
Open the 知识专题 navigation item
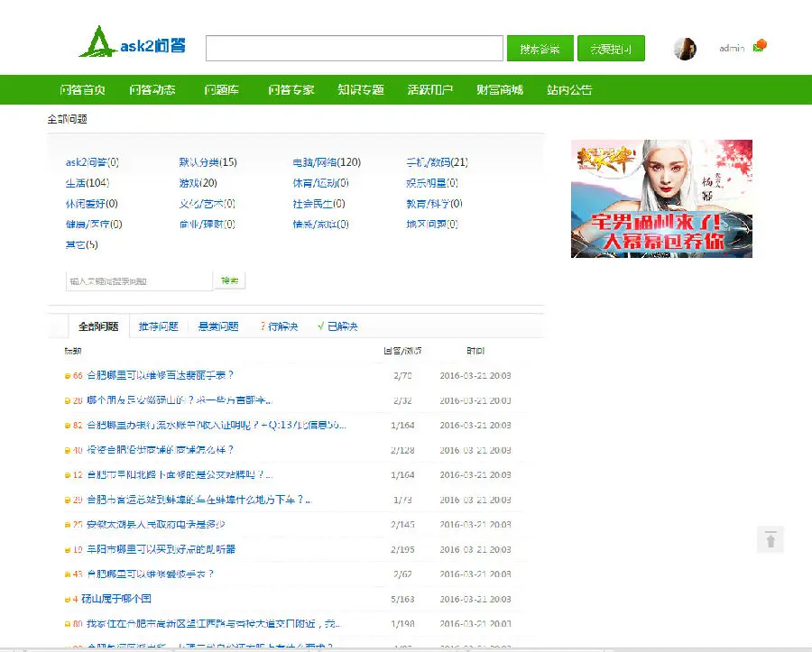(x=361, y=90)
